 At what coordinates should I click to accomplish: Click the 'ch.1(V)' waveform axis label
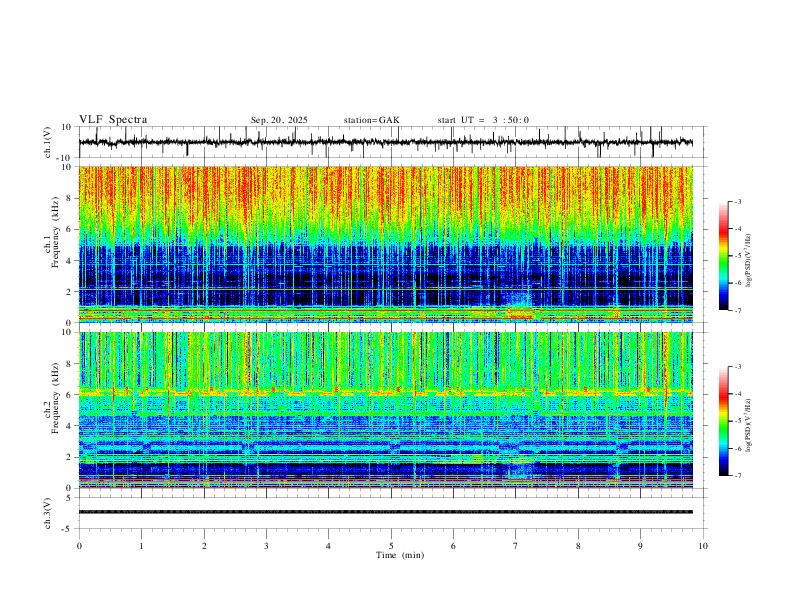pyautogui.click(x=48, y=142)
